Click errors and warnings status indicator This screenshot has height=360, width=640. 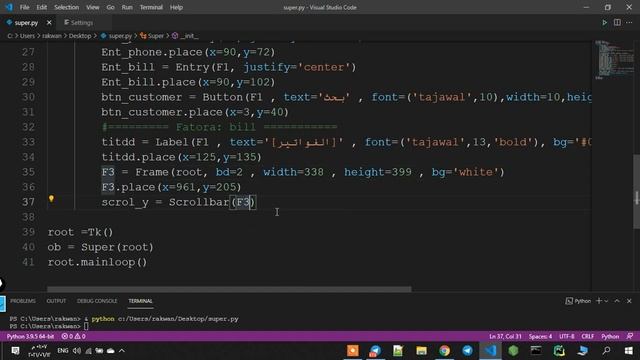[73, 336]
